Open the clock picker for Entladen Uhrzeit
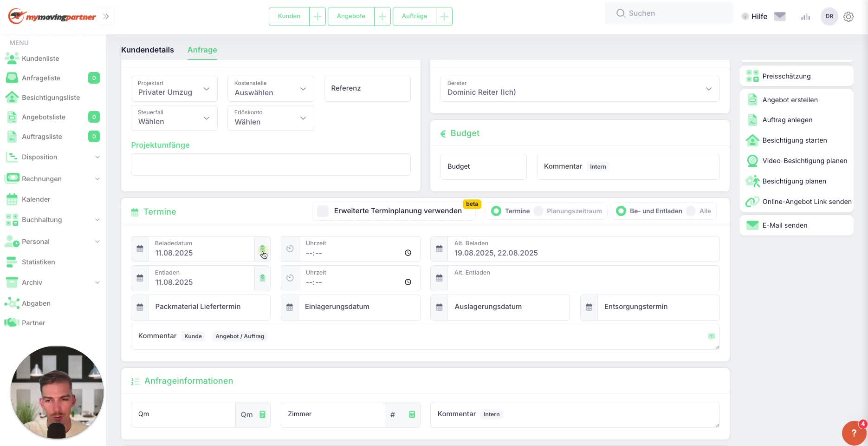Screen dimensions: 868x446 (408, 282)
